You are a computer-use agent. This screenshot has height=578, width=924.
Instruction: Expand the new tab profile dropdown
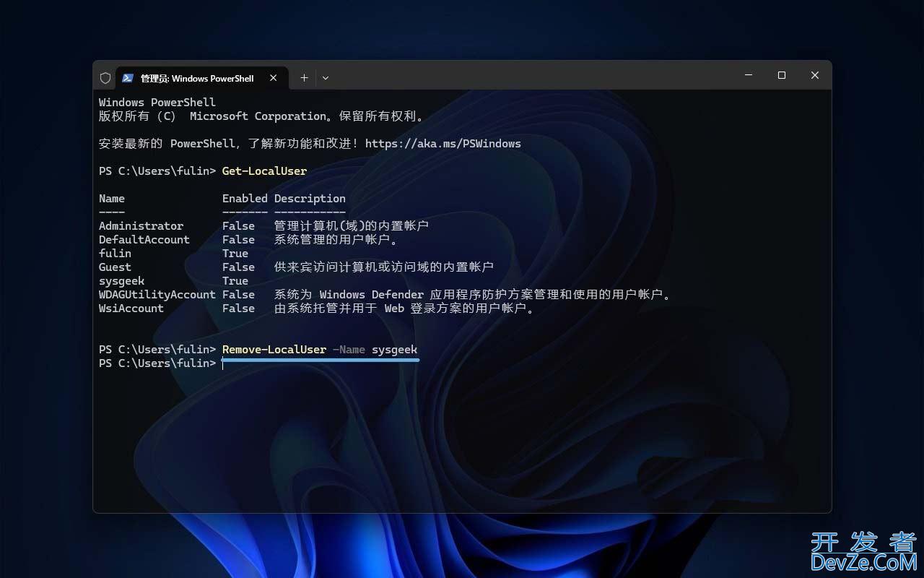point(326,78)
